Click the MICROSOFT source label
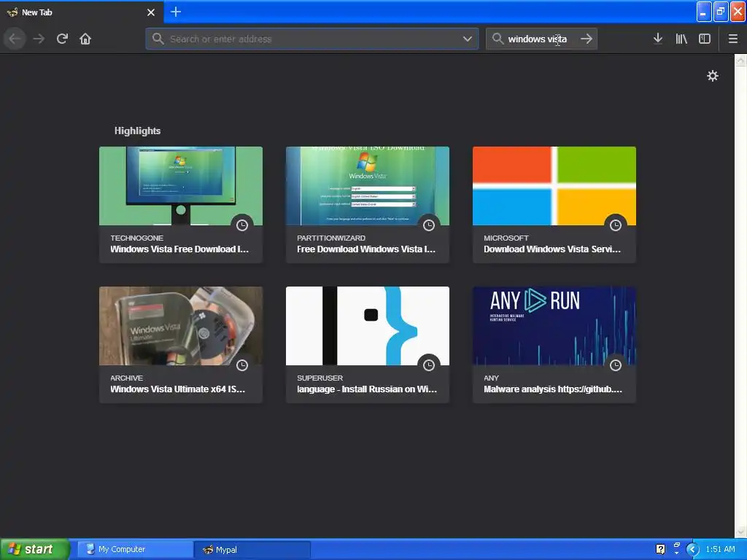 (506, 238)
